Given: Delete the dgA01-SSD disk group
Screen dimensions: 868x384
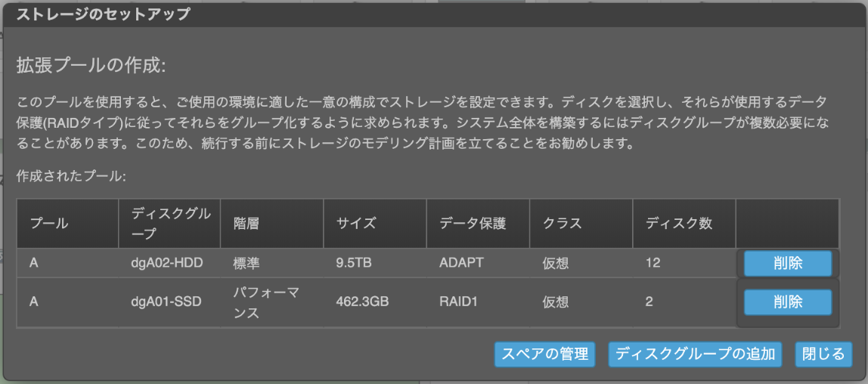Looking at the screenshot, I should click(x=787, y=302).
